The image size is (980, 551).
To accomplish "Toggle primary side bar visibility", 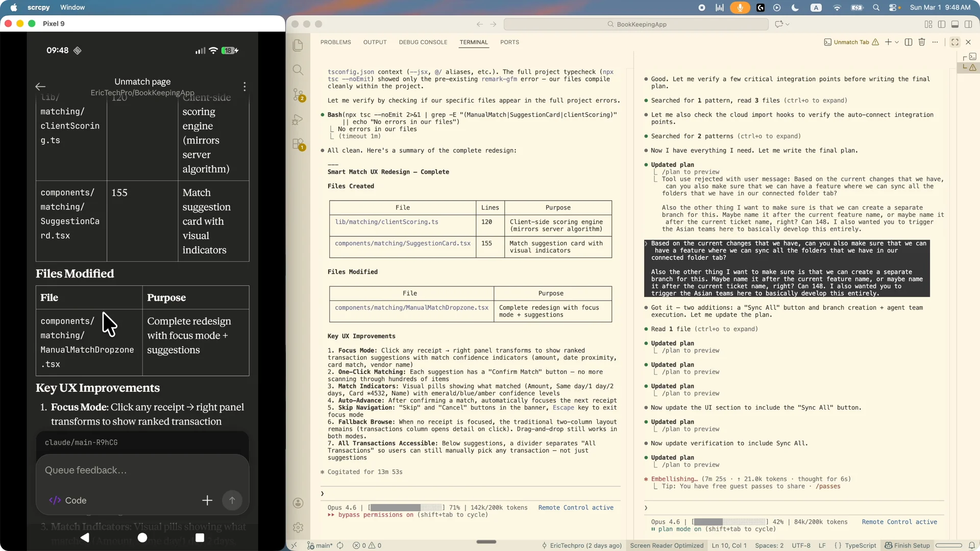I will coord(942,24).
